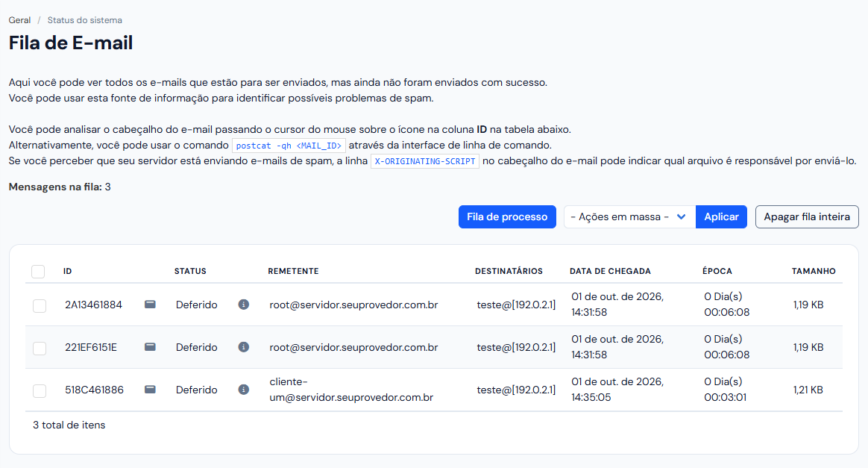Open mail header icon for 518C461886
The width and height of the screenshot is (868, 468).
pyautogui.click(x=150, y=390)
